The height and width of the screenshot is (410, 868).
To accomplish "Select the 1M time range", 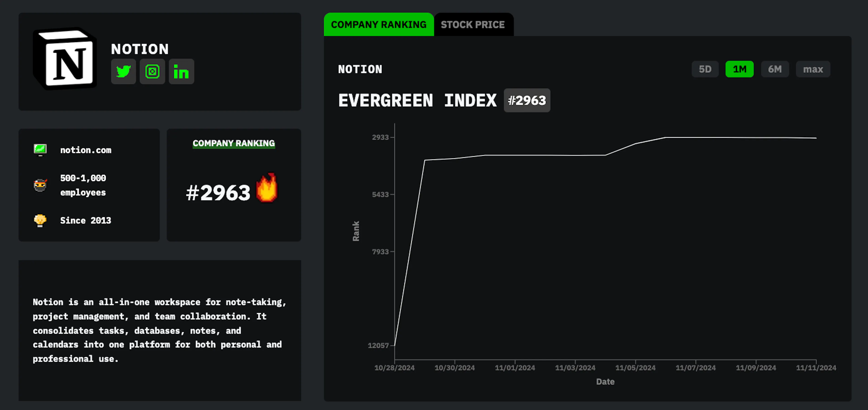I will point(740,69).
